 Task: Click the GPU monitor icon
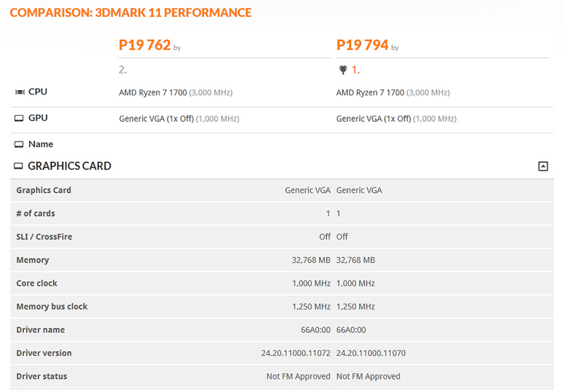click(x=19, y=118)
